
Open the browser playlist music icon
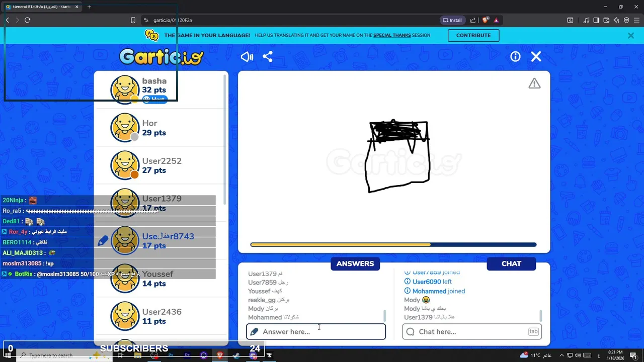click(586, 20)
